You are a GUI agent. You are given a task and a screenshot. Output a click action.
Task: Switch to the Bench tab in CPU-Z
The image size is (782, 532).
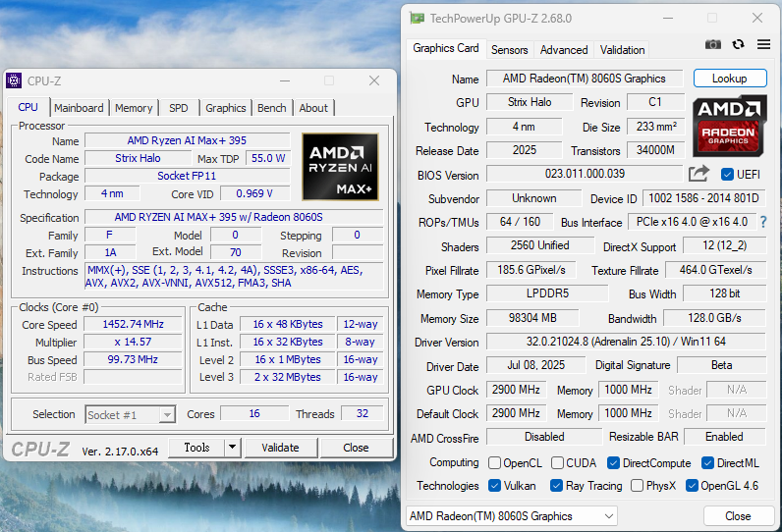pos(272,108)
